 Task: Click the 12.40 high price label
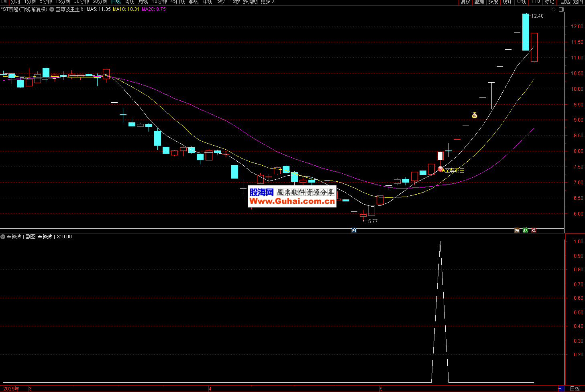537,16
